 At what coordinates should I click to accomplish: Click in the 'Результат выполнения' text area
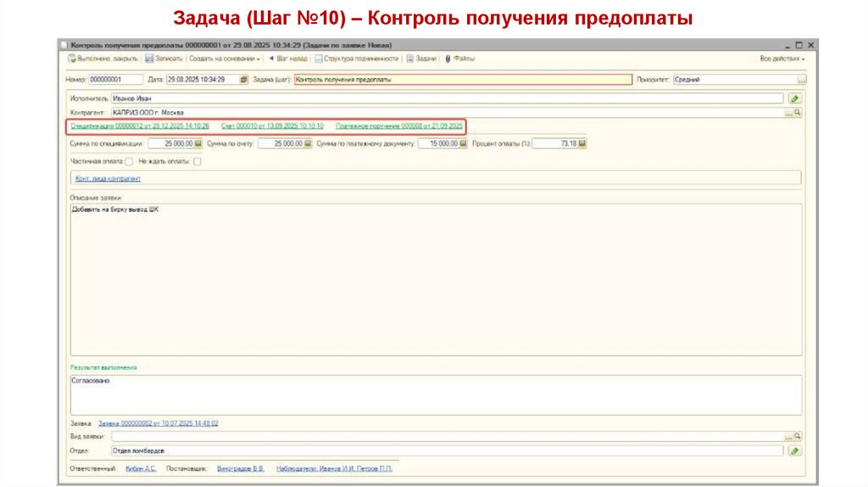coord(436,395)
